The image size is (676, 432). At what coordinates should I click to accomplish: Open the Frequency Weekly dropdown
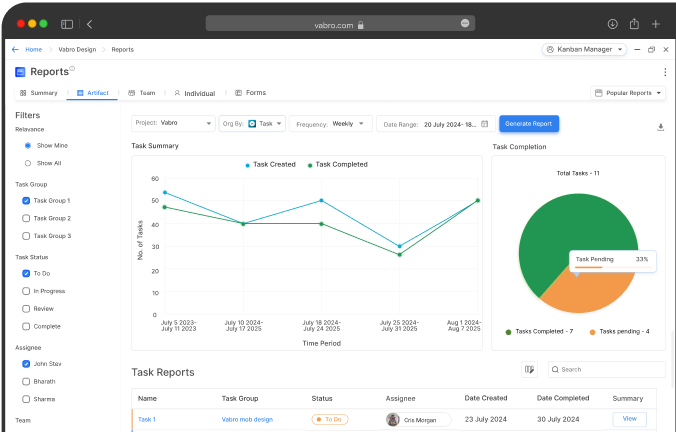(x=331, y=124)
